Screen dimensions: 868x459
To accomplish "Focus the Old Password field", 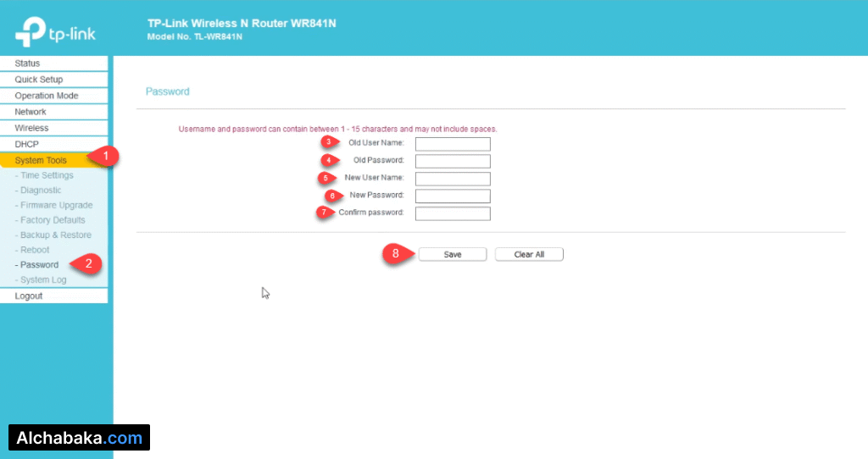I will [x=453, y=161].
